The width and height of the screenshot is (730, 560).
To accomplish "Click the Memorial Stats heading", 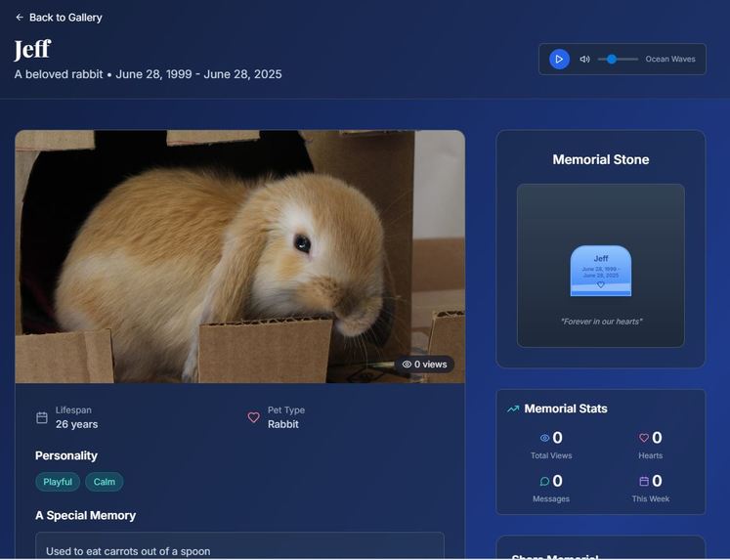I will click(566, 409).
